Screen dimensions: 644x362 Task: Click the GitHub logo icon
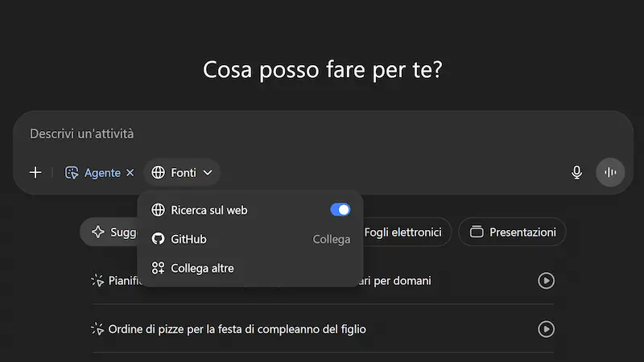tap(158, 239)
